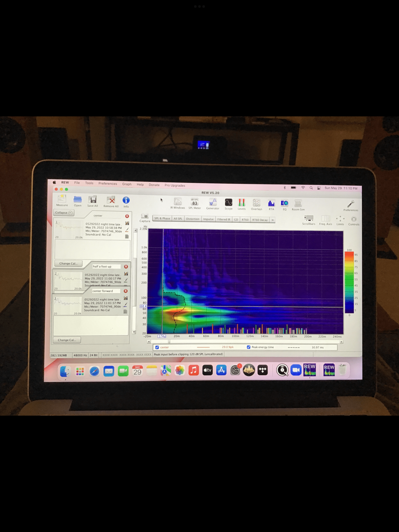The height and width of the screenshot is (532, 399).
Task: Change trace colour for 'center' measurement
Action: (127, 230)
